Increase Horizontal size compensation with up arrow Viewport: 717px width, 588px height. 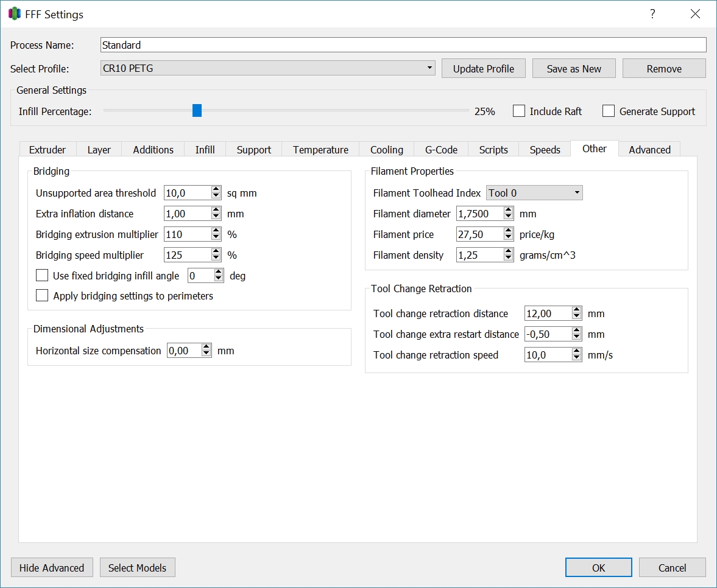coord(207,347)
